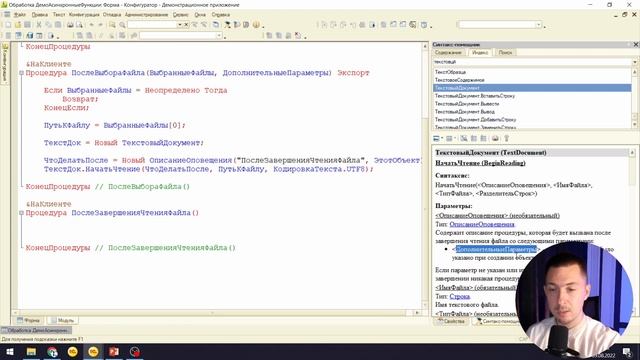This screenshot has height=360, width=640.
Task: Open the second toolbar row combo box dropdown
Action: point(219,36)
